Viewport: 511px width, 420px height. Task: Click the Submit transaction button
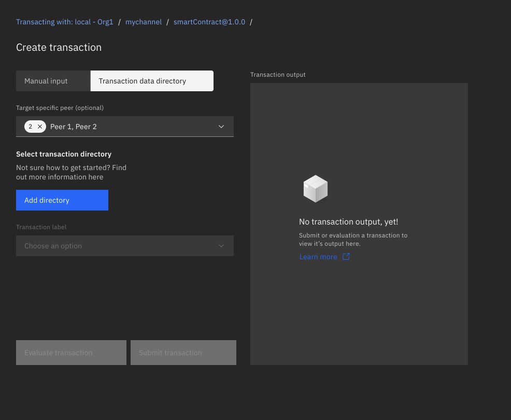(x=183, y=352)
